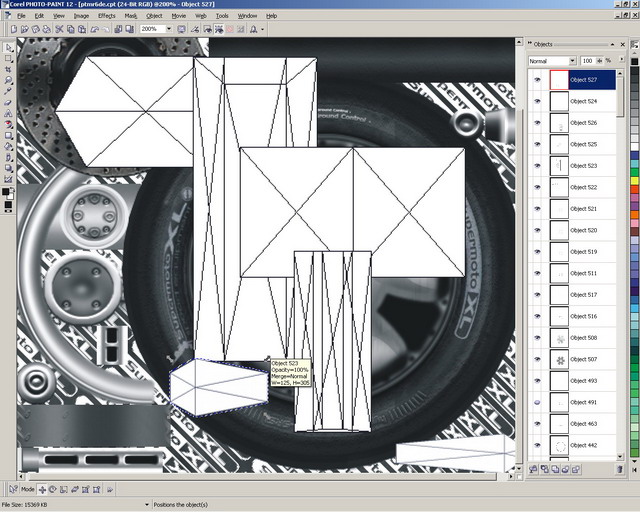The width and height of the screenshot is (640, 512).
Task: Select the Fill bucket tool
Action: pyautogui.click(x=9, y=146)
